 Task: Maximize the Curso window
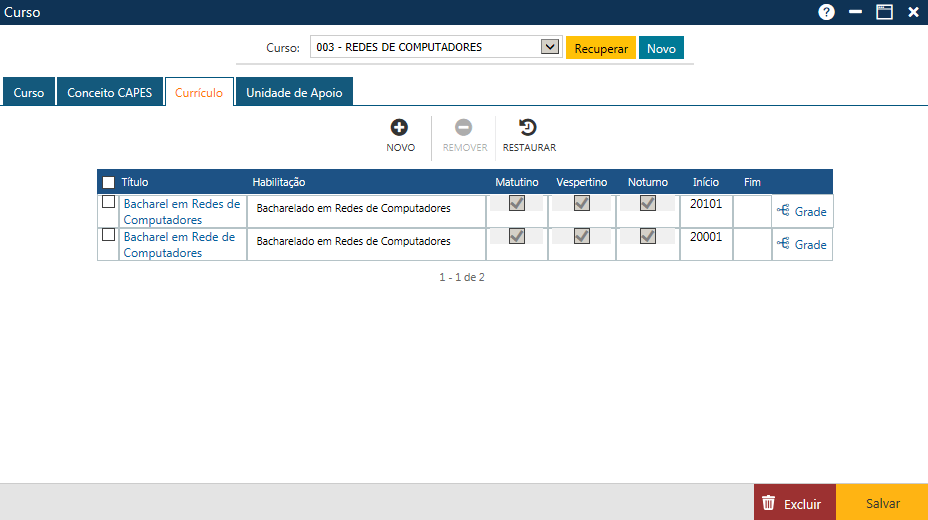click(x=884, y=12)
